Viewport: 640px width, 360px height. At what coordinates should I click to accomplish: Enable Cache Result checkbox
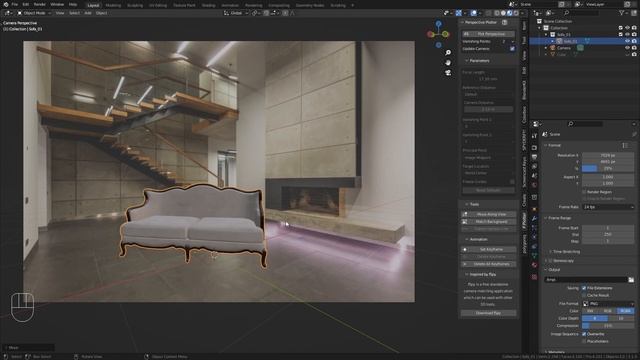click(584, 295)
